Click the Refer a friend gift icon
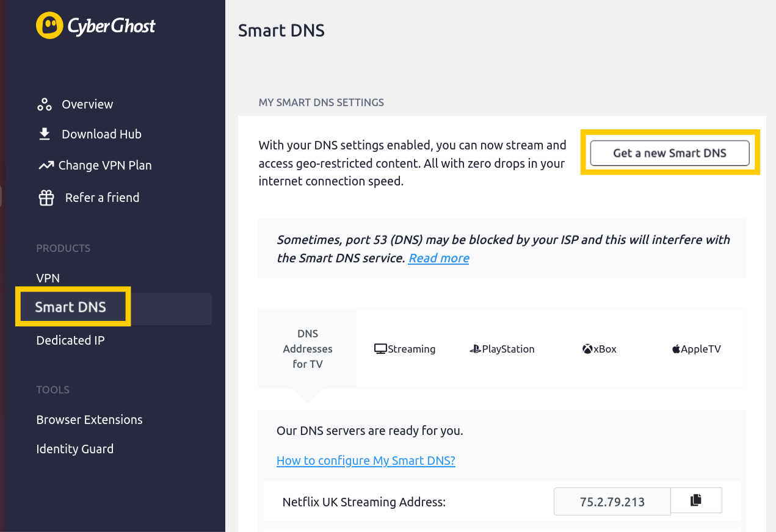The width and height of the screenshot is (776, 532). pyautogui.click(x=46, y=198)
